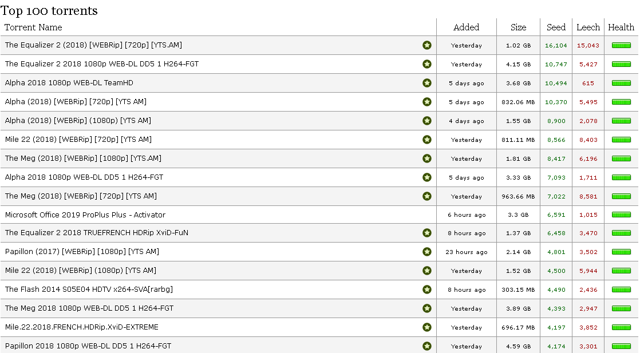Click star icon for Equalizer 2 1080p WEB-DL FGT

click(x=426, y=64)
